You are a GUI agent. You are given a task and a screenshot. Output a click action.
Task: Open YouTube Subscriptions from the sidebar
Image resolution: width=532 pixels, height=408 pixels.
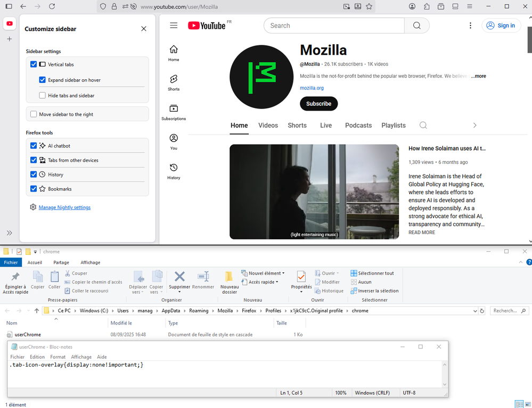pos(174,109)
